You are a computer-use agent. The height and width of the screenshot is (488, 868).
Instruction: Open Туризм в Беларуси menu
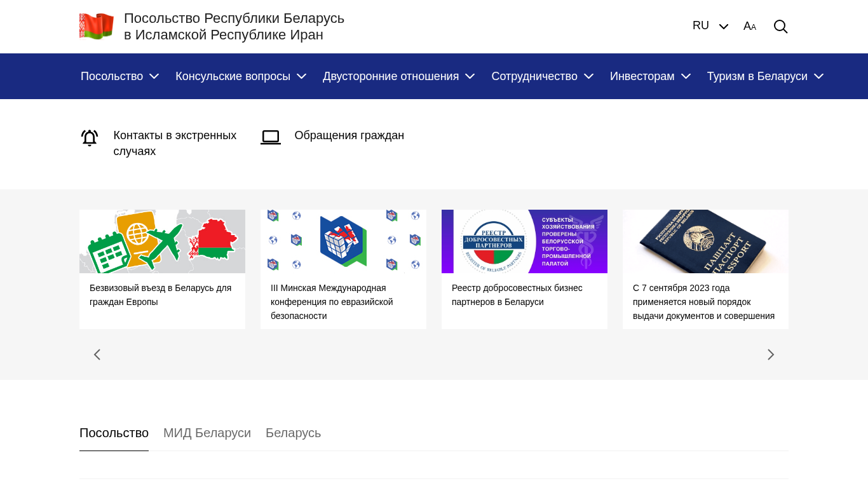(765, 76)
